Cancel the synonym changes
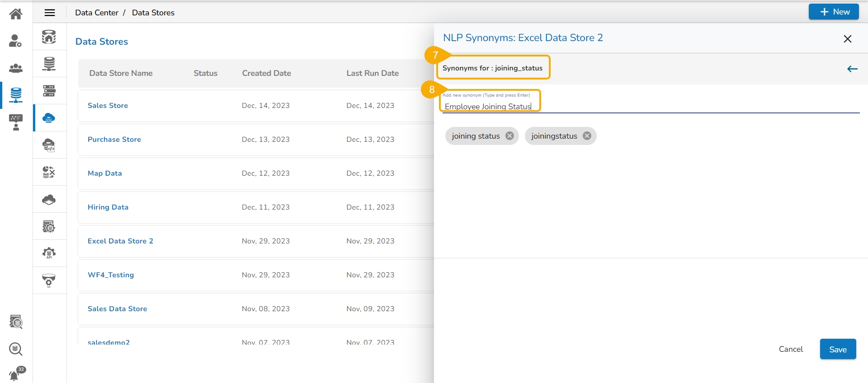Viewport: 868px width, 383px height. click(x=791, y=349)
